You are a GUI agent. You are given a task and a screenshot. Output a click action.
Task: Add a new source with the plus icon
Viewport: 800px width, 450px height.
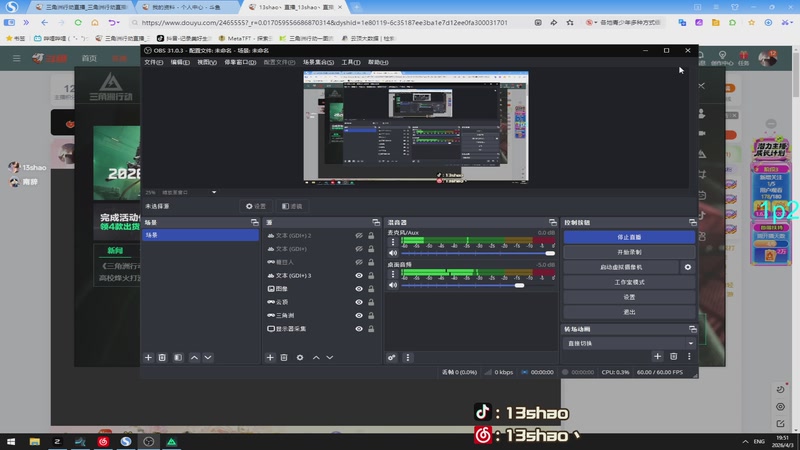tap(270, 358)
